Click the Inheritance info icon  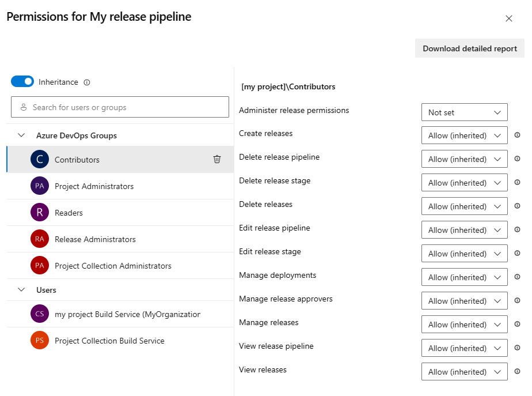87,82
